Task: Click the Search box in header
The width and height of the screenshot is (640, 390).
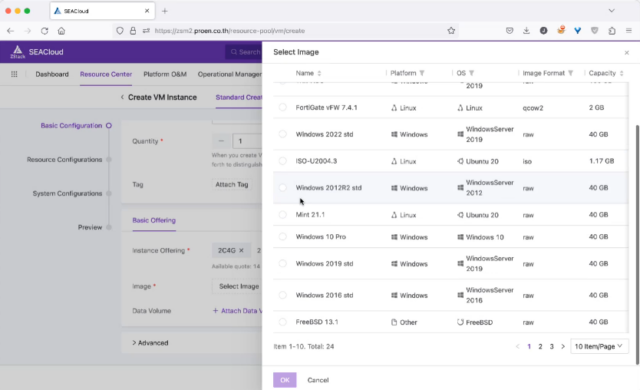Action: coord(244,52)
